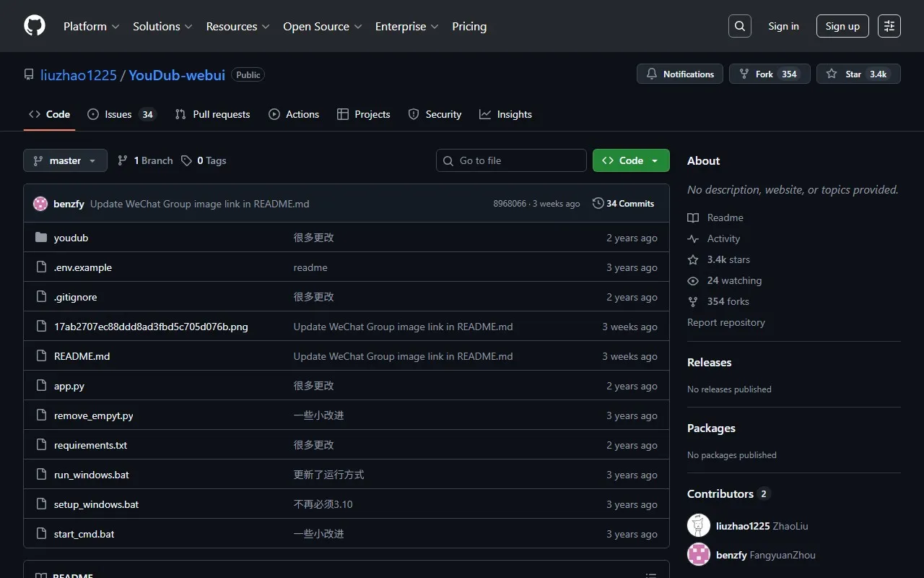The width and height of the screenshot is (924, 578).
Task: Expand the Platform navigation menu
Action: click(x=91, y=26)
